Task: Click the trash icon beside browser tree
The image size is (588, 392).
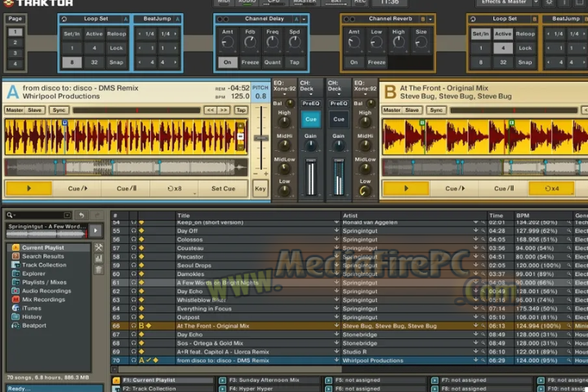Action: 99,269
